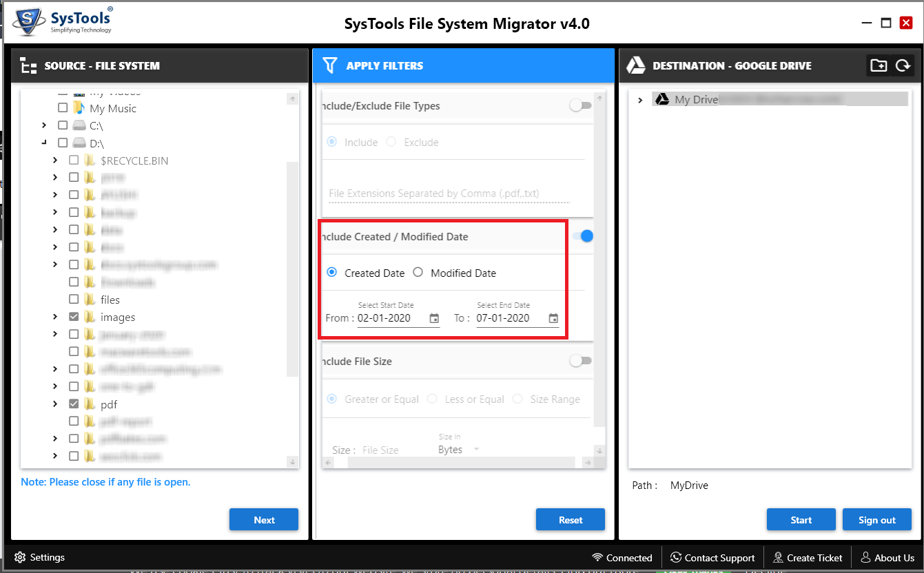924x573 pixels.
Task: Check the My Music checkbox
Action: click(x=63, y=108)
